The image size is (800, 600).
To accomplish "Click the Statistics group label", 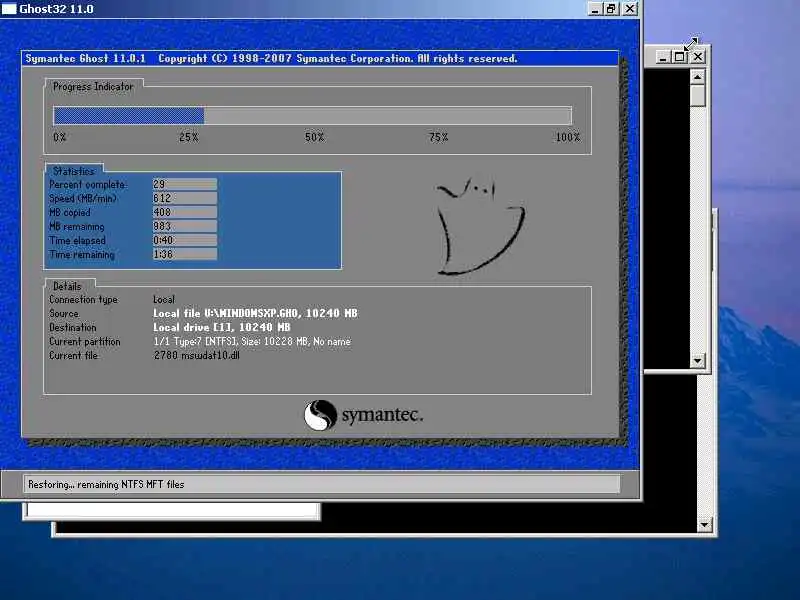I will (74, 171).
